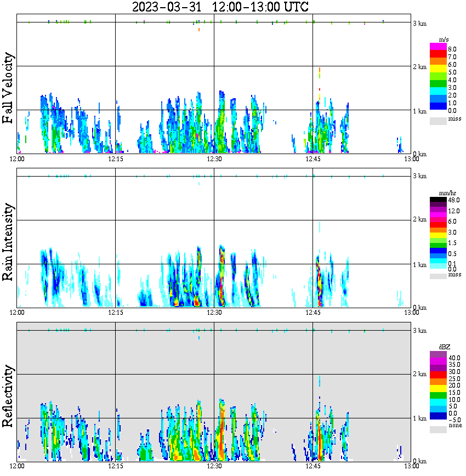Select the Fall Velocity axis label
Image resolution: width=466 pixels, height=476 pixels.
click(8, 87)
